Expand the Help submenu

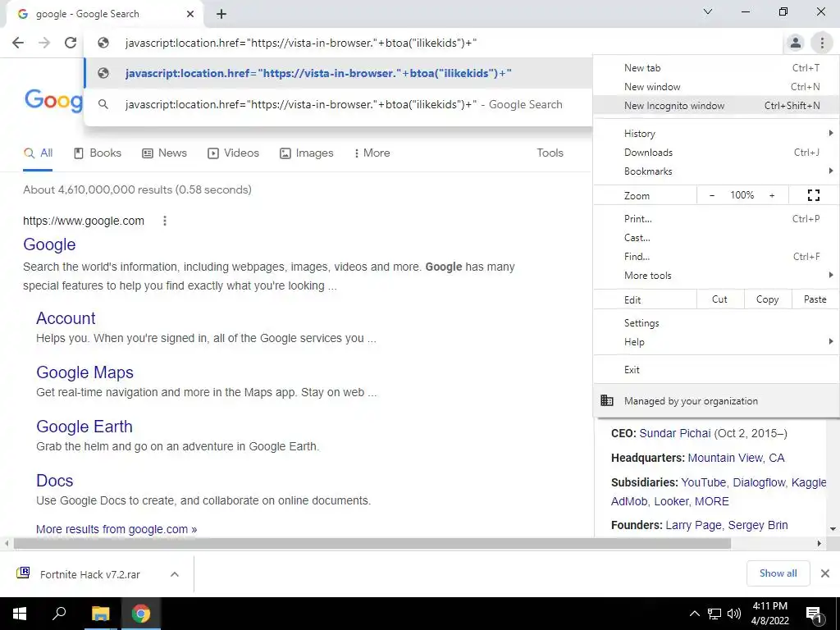point(717,342)
